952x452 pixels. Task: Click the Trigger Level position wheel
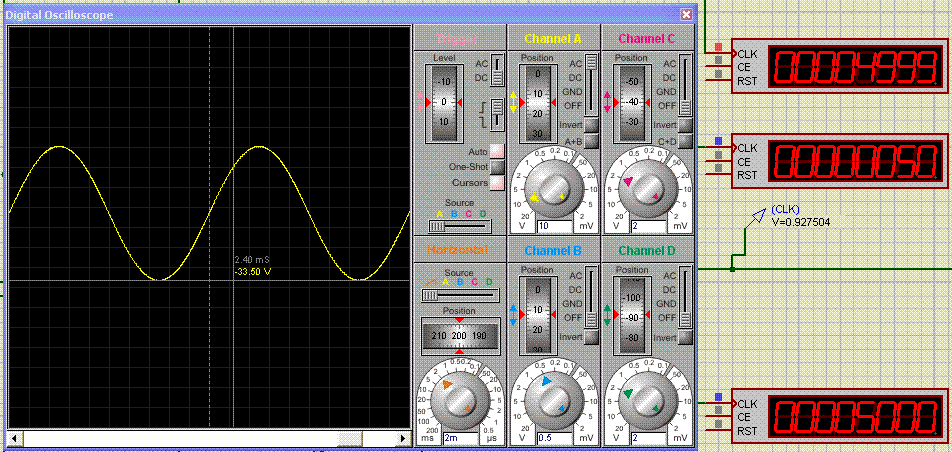click(445, 103)
